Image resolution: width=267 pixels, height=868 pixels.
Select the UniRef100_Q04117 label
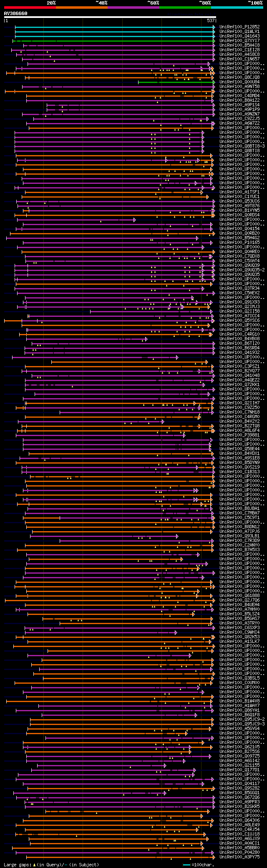pyautogui.click(x=239, y=783)
